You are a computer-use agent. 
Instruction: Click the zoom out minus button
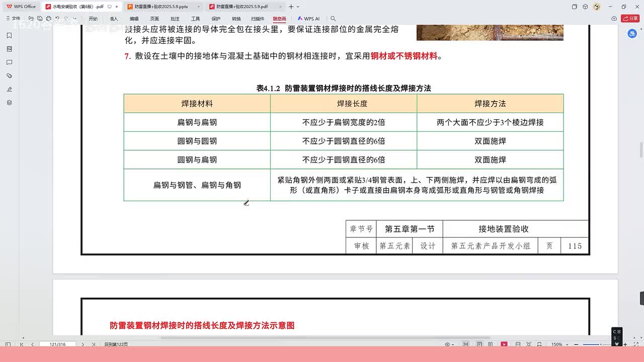[576, 344]
